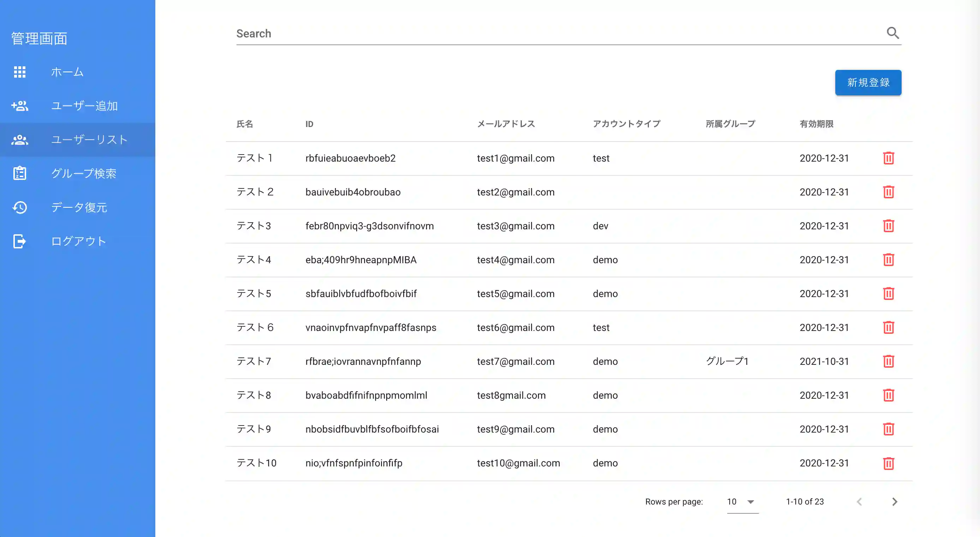Click the ログアウト exit icon
The height and width of the screenshot is (537, 980).
(20, 241)
